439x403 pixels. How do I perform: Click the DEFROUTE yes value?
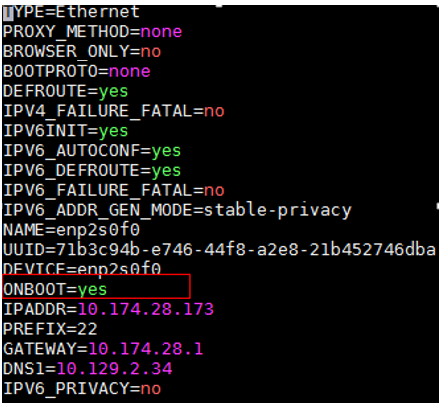[x=113, y=91]
